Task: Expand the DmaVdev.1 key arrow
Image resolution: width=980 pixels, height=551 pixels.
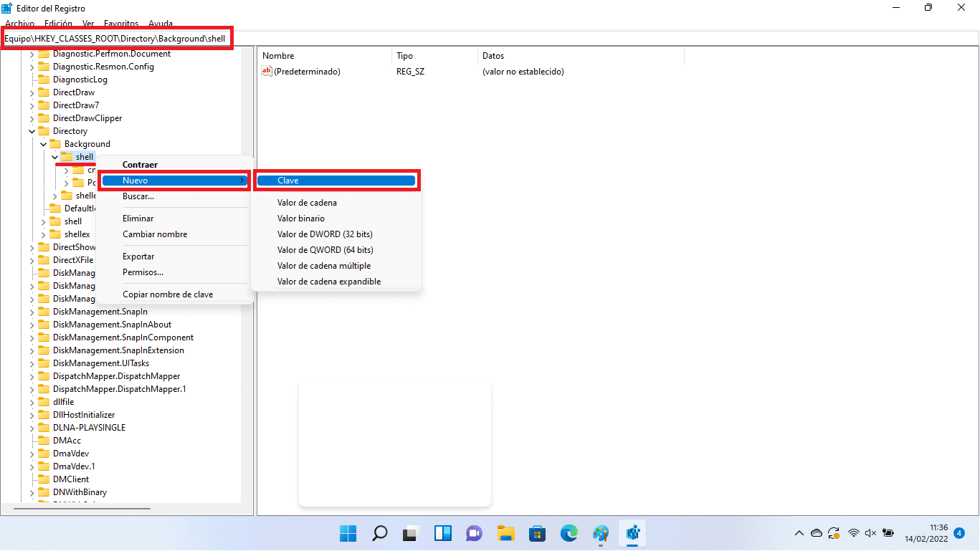Action: (32, 466)
